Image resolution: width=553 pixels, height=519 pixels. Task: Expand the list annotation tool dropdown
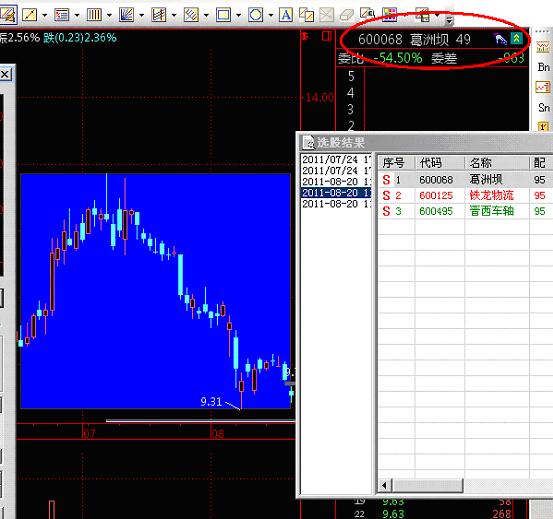(x=77, y=15)
